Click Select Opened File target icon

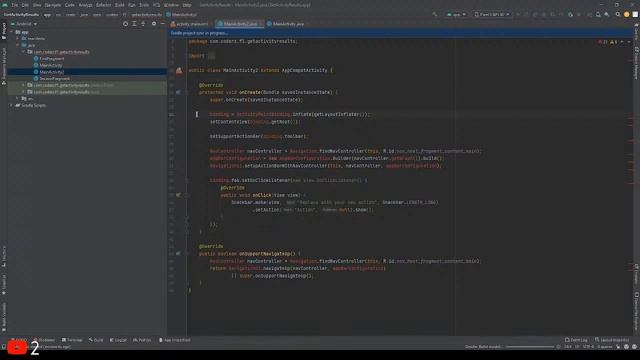click(x=125, y=24)
